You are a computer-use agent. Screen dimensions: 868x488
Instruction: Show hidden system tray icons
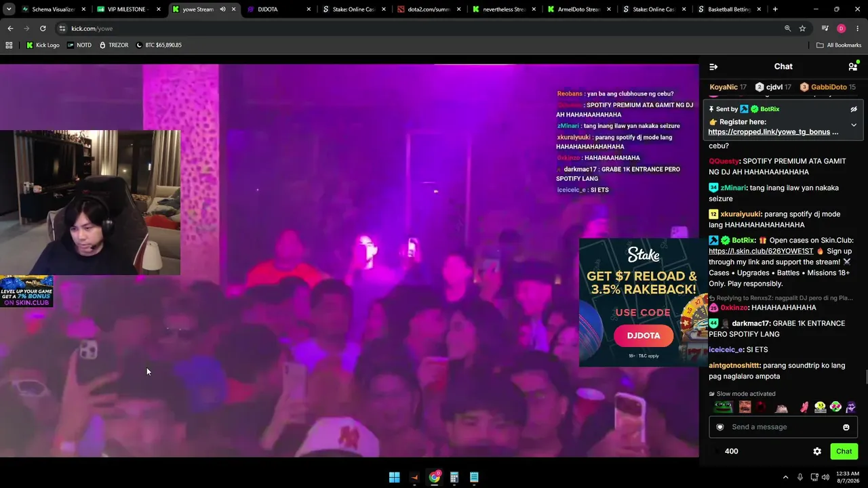[x=786, y=477]
